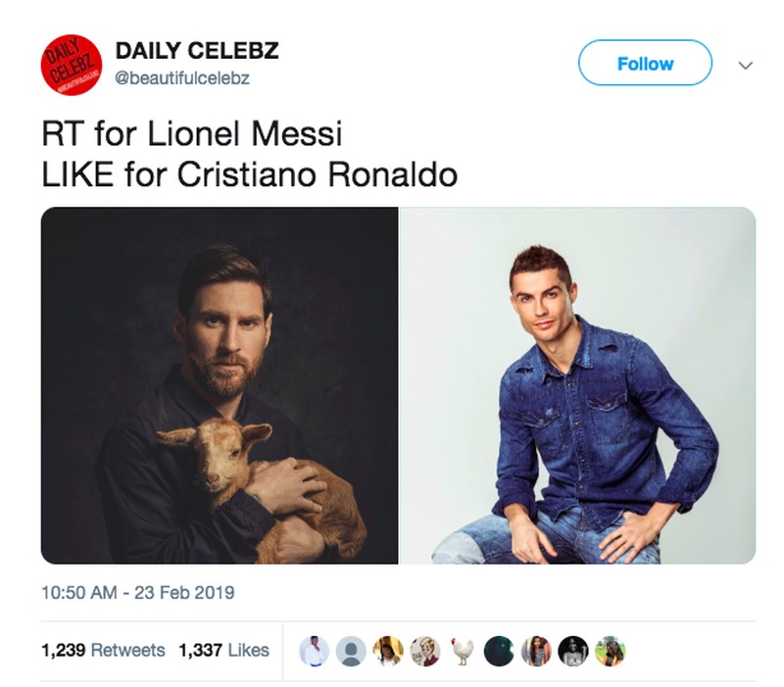This screenshot has height=687, width=784.
Task: Open the dark teal circular avatar
Action: (x=499, y=651)
